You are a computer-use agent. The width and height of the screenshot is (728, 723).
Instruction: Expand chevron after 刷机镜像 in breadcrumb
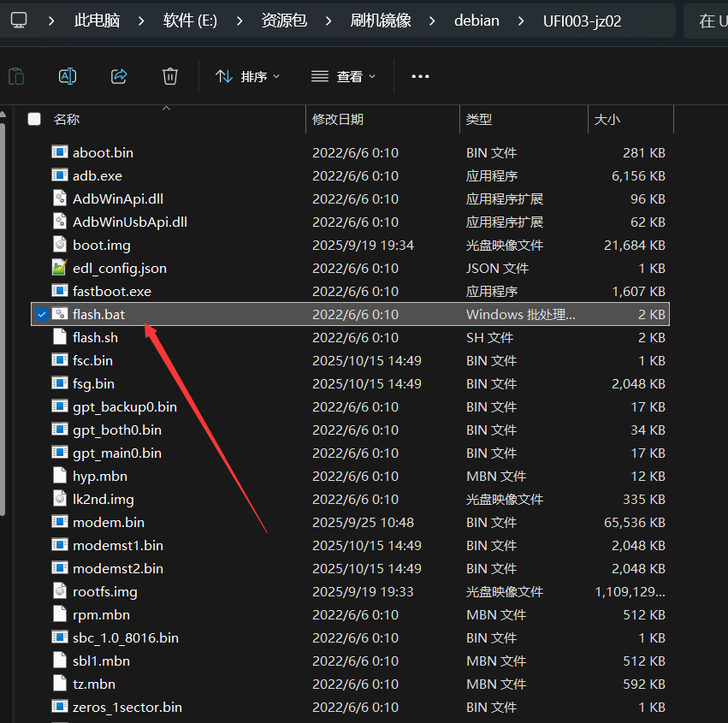432,21
